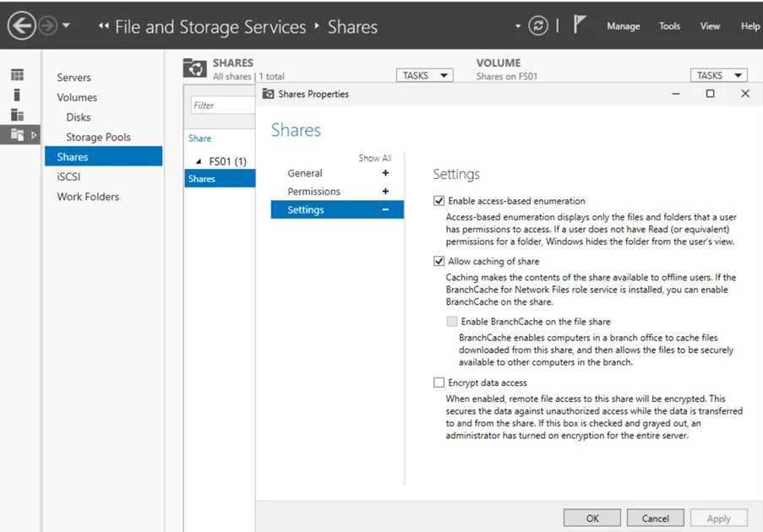Toggle Allow caching of share checkbox
The height and width of the screenshot is (532, 763).
click(x=439, y=261)
